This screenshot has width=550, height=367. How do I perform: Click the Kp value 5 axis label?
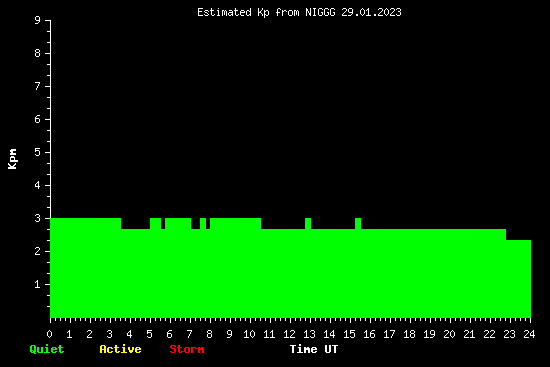point(38,152)
